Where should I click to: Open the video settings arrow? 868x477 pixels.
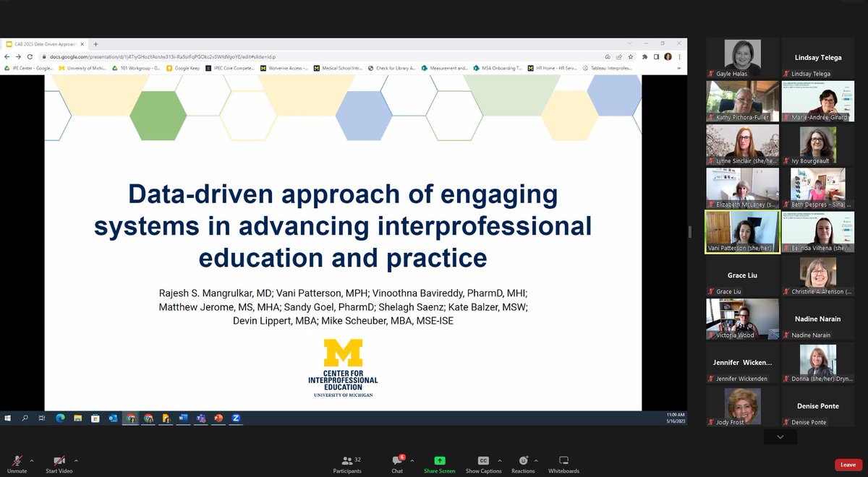[x=75, y=460]
